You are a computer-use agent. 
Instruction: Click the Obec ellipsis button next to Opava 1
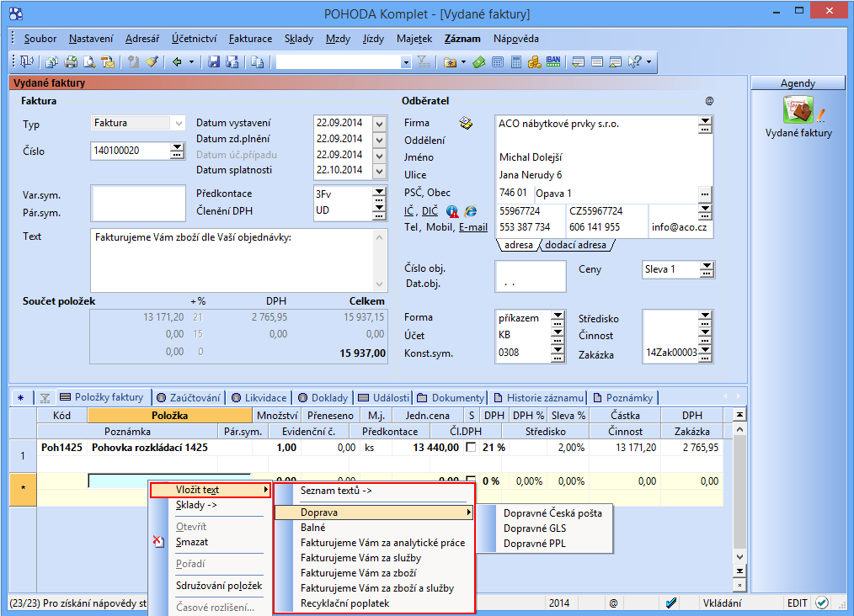pyautogui.click(x=705, y=194)
